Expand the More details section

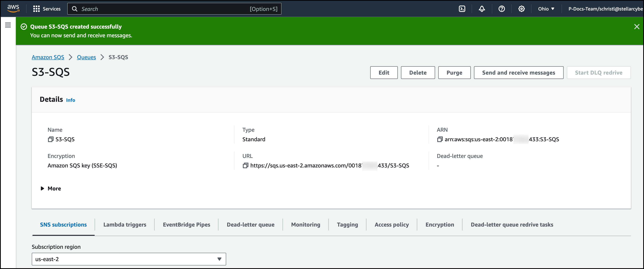tap(51, 188)
